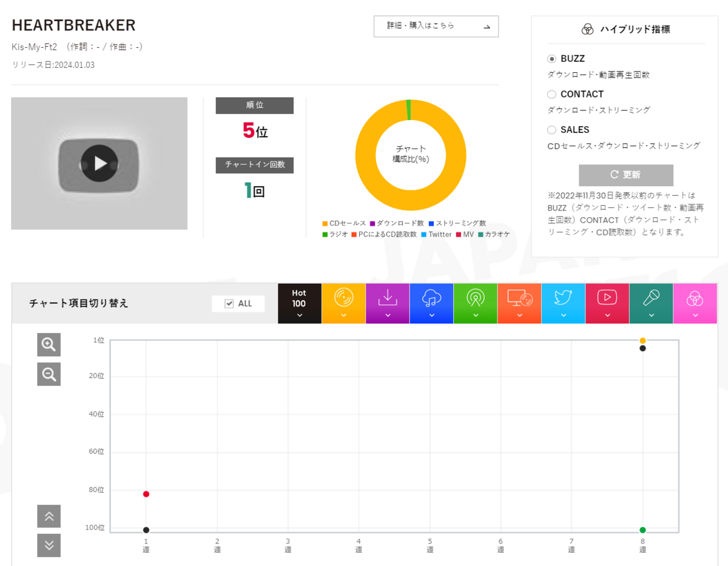Toggle the pink hybrid circles icon tab
Image resolution: width=728 pixels, height=566 pixels.
pos(695,303)
